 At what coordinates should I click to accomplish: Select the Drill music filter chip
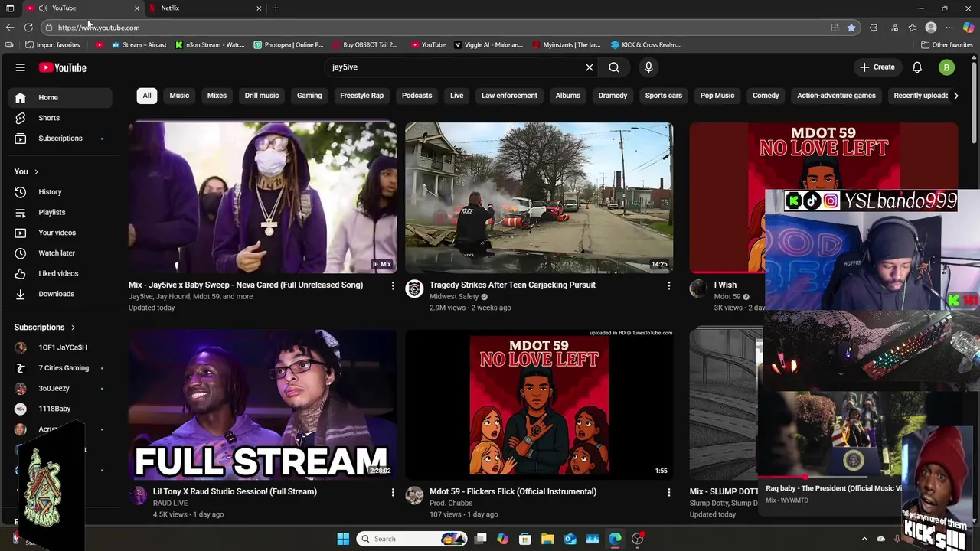pyautogui.click(x=262, y=96)
